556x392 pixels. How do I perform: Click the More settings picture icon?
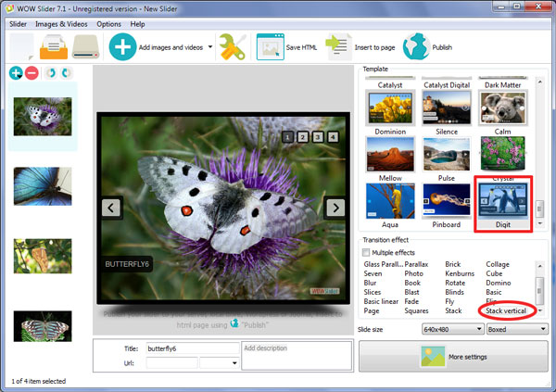click(x=433, y=357)
